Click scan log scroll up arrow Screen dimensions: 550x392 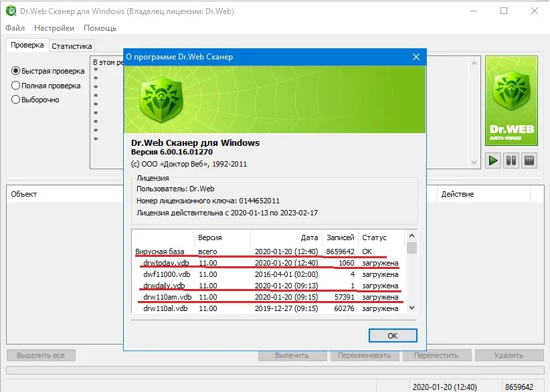474,63
